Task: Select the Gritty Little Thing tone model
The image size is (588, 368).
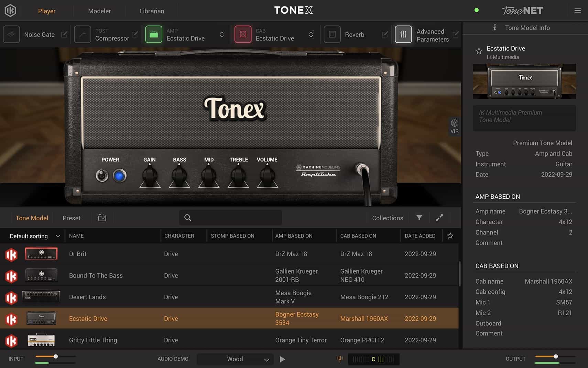Action: coord(229,340)
